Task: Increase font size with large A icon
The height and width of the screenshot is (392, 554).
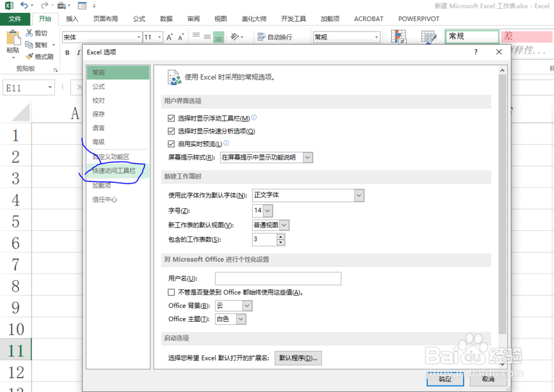Action: coord(169,37)
